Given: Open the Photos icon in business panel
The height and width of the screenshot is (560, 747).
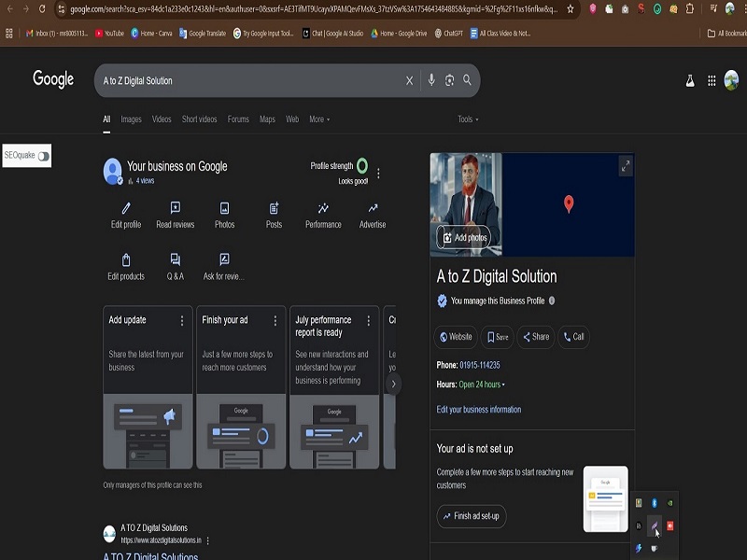Looking at the screenshot, I should [224, 209].
